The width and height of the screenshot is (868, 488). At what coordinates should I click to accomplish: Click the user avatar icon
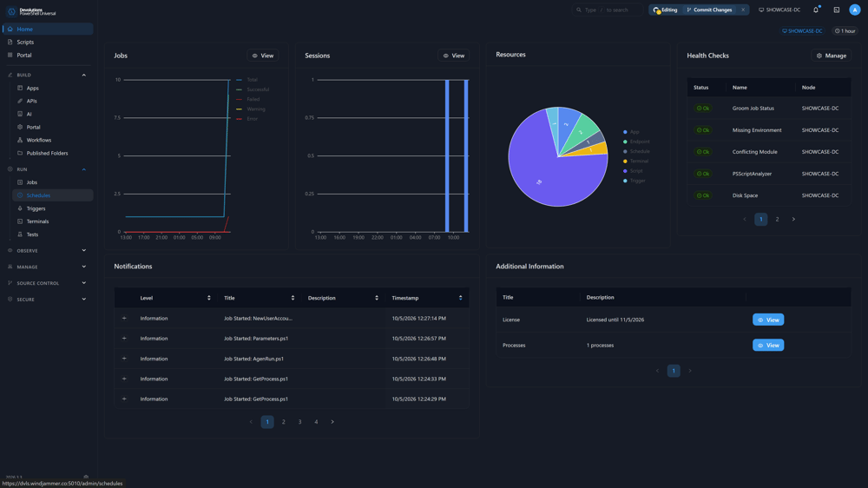point(855,10)
